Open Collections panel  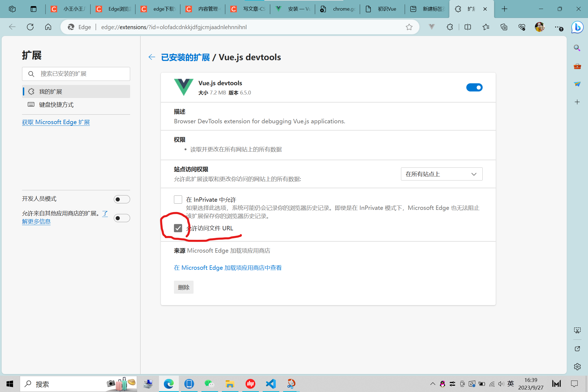[504, 27]
